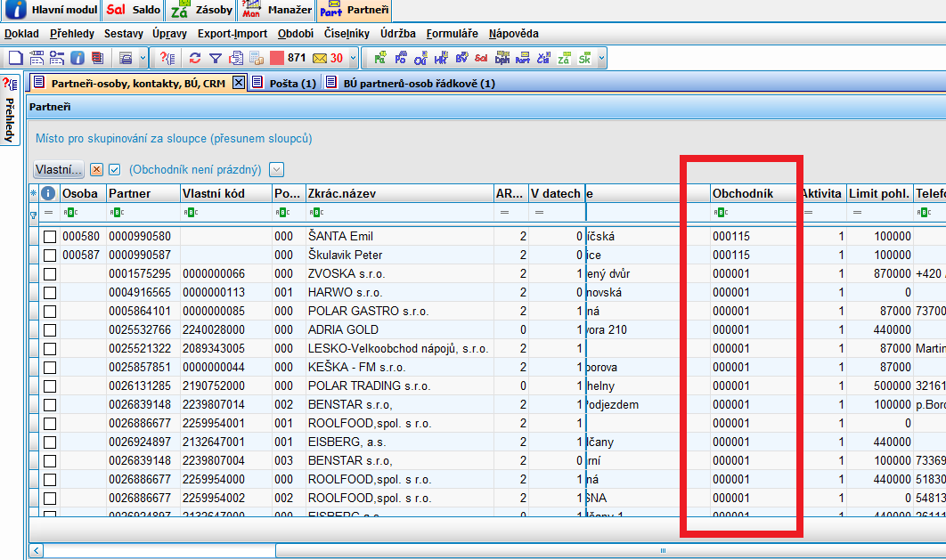
Task: Open the Číselníky menu
Action: point(346,34)
